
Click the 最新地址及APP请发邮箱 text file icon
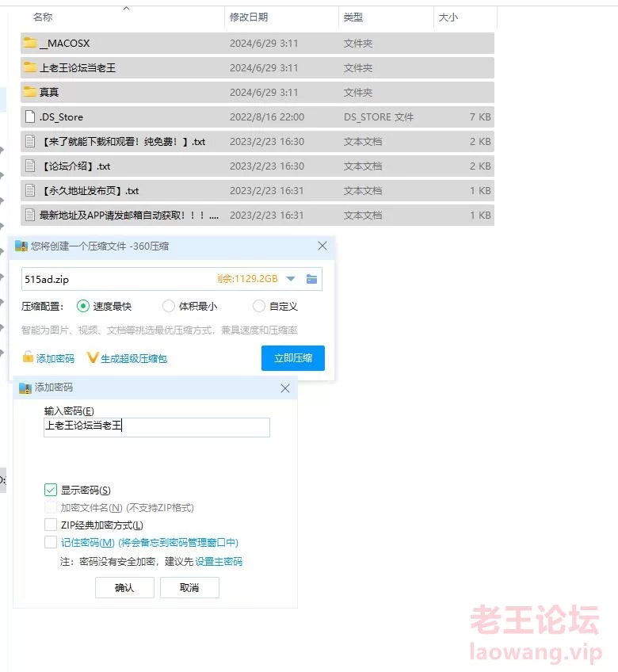pos(30,215)
